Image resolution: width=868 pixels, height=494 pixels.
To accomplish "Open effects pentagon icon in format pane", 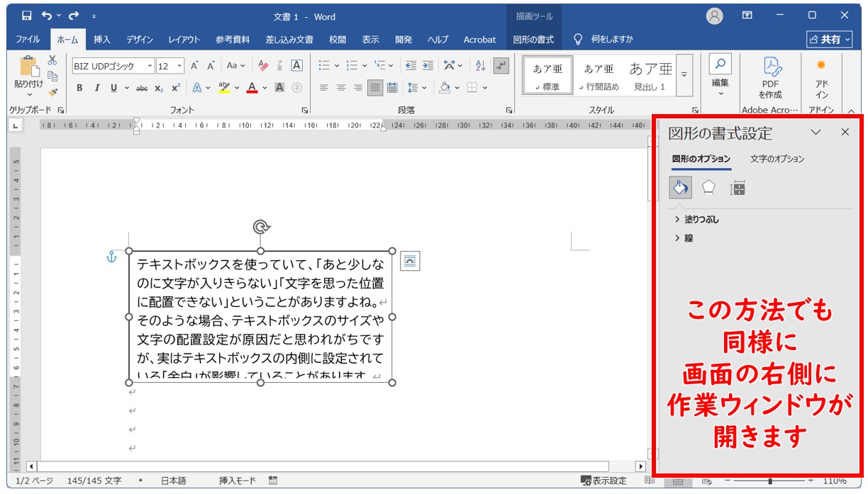I will coord(708,188).
